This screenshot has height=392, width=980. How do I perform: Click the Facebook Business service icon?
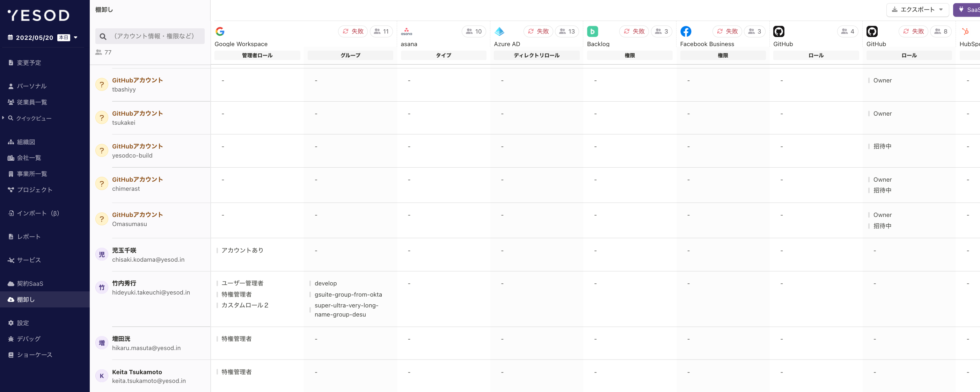686,31
